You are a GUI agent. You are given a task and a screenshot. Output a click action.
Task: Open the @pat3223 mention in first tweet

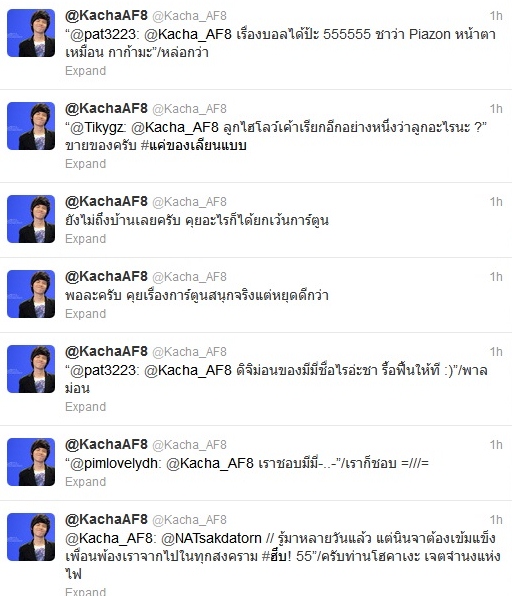coord(103,35)
